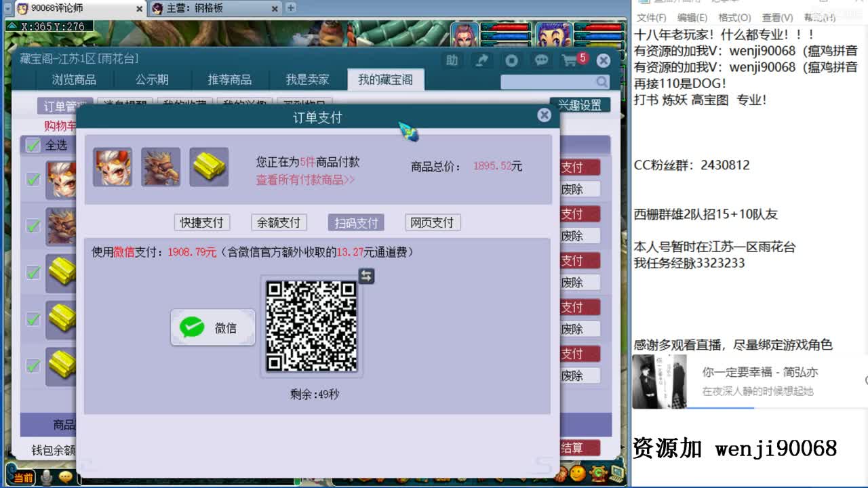
Task: Click the green WeChat logo icon
Action: click(192, 328)
